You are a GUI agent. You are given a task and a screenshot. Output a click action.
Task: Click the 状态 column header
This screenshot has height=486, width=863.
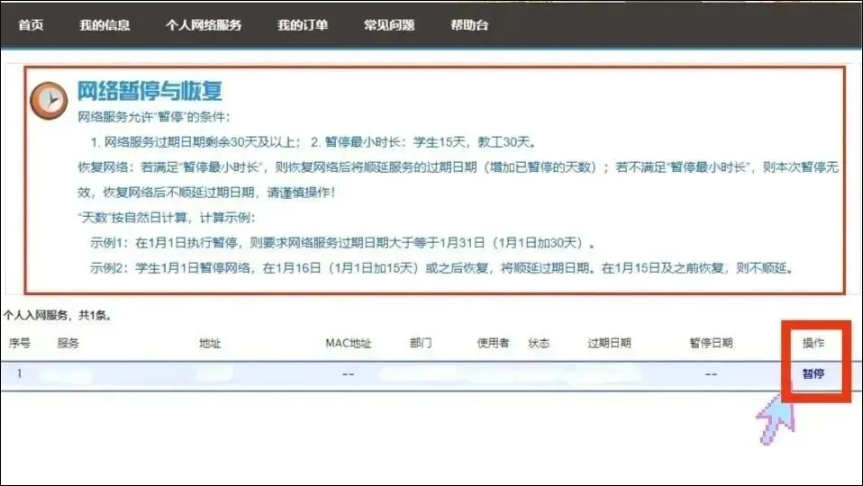(539, 343)
